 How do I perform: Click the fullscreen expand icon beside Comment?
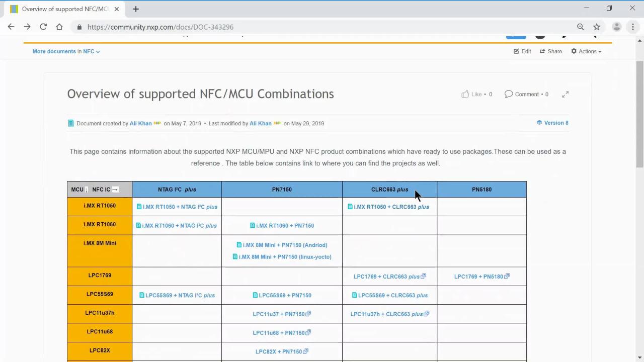565,95
